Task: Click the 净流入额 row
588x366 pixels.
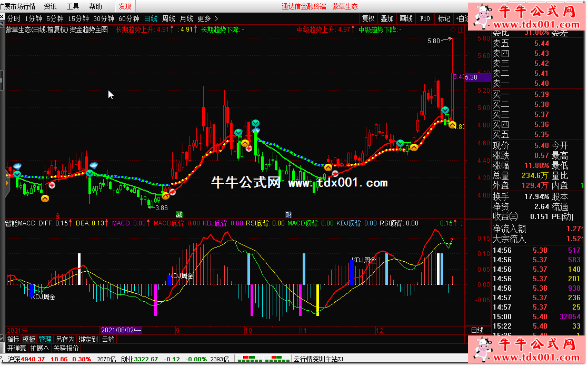Action: click(x=539, y=229)
